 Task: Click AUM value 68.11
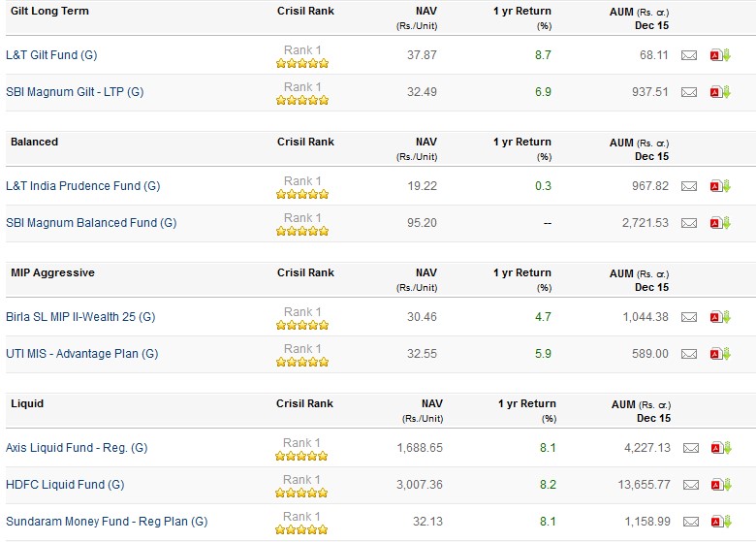(654, 55)
